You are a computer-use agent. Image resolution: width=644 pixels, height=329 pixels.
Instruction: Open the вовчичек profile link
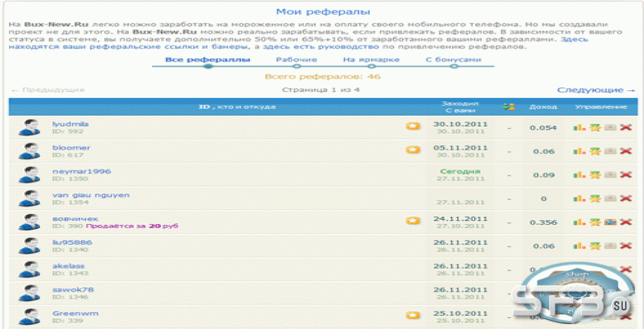pos(75,219)
